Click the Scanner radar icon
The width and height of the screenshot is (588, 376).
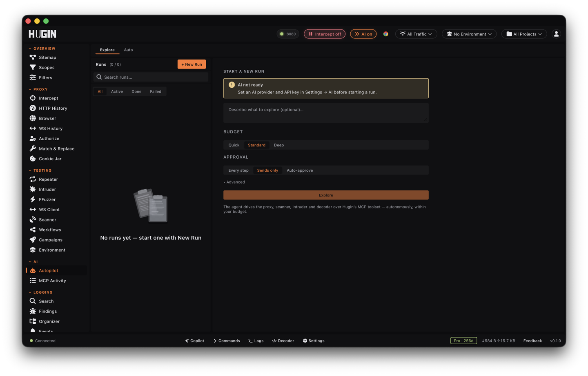pyautogui.click(x=33, y=219)
